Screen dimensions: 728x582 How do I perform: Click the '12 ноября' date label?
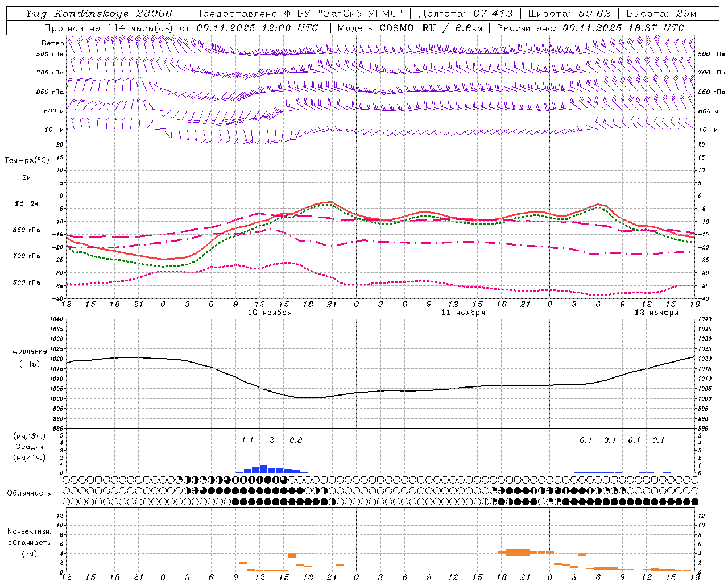tap(656, 313)
